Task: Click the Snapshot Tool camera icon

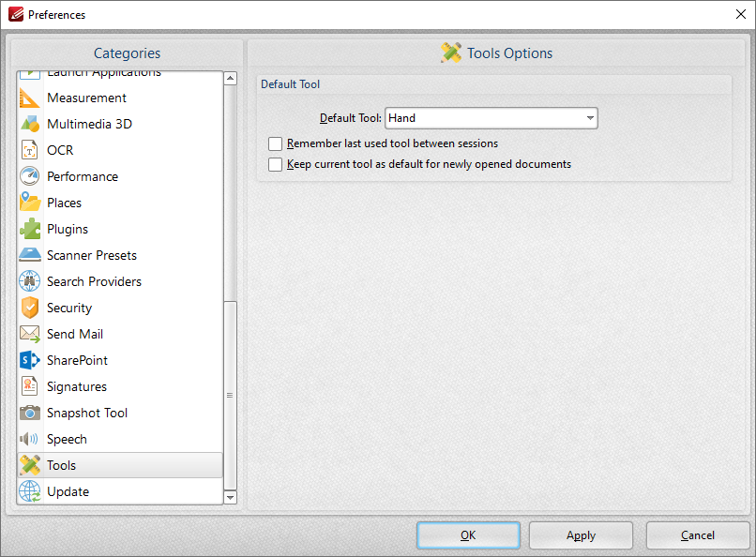Action: click(29, 413)
